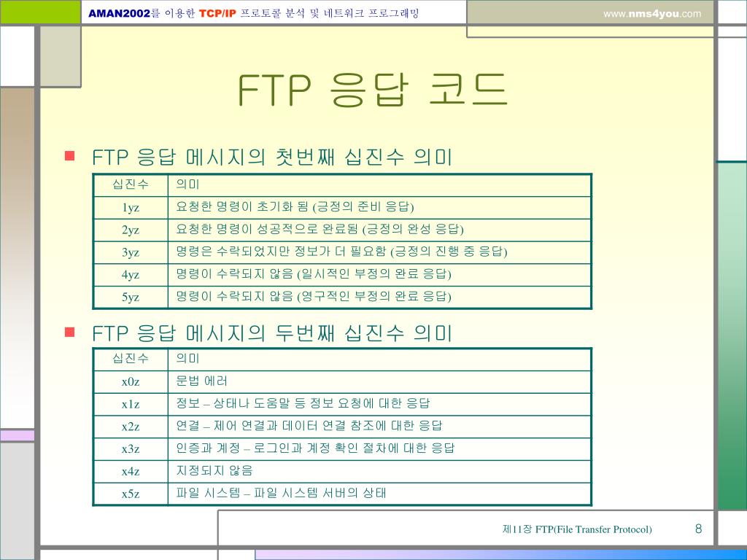Screen dimensions: 747x560
Task: Select the 'FTP 응답 코드' slide title
Action: tap(373, 90)
